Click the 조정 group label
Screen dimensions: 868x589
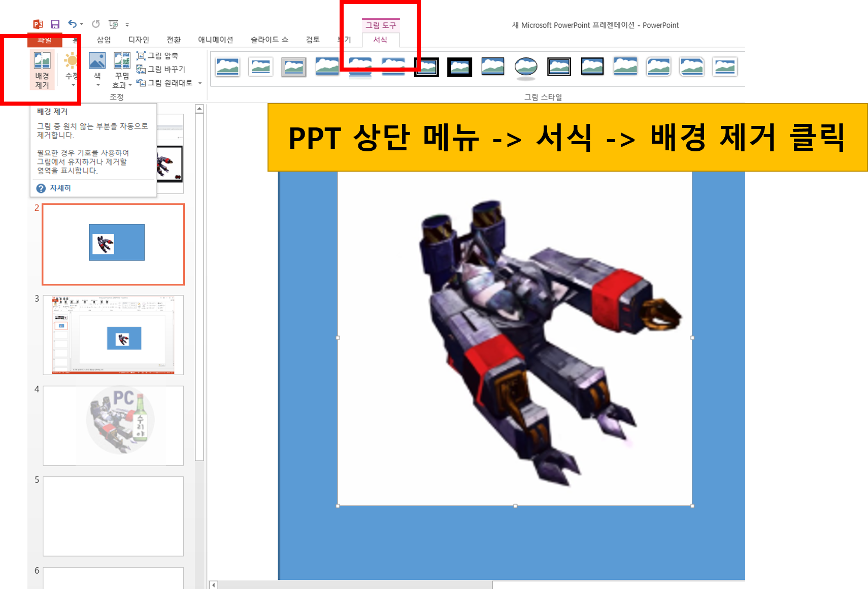pos(117,97)
